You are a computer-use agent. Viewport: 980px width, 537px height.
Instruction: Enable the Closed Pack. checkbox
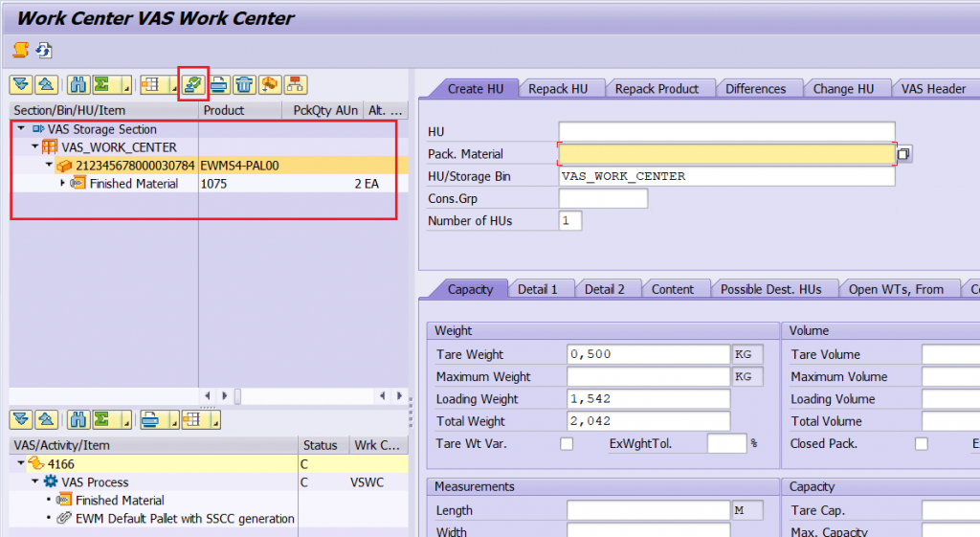(x=922, y=444)
